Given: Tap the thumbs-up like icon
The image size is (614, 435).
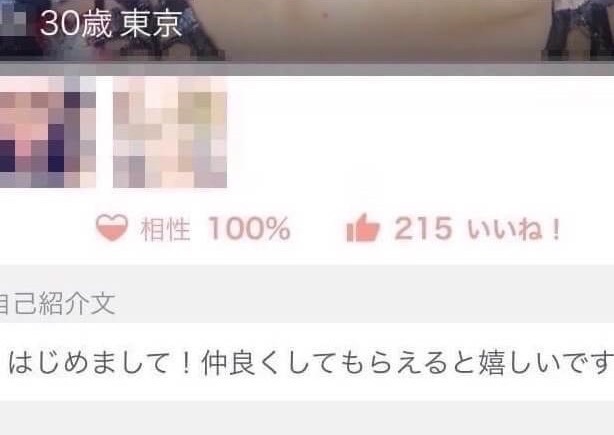Looking at the screenshot, I should click(x=363, y=227).
